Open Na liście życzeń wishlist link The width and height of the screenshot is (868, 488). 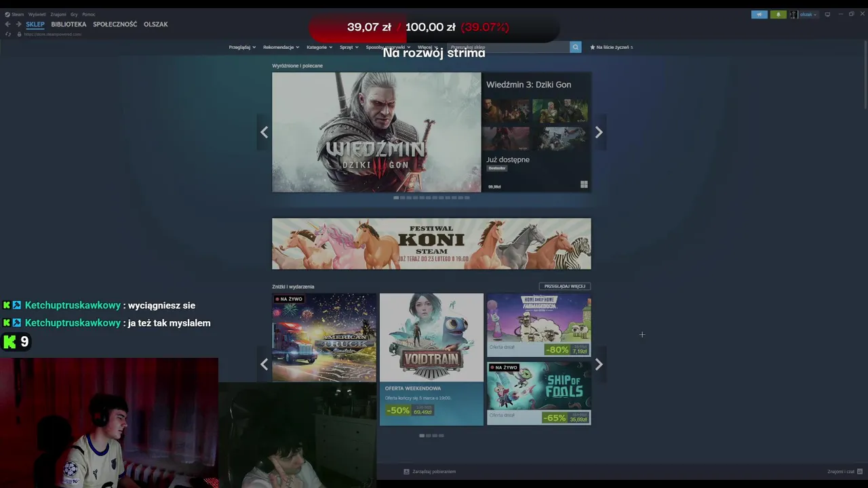611,47
